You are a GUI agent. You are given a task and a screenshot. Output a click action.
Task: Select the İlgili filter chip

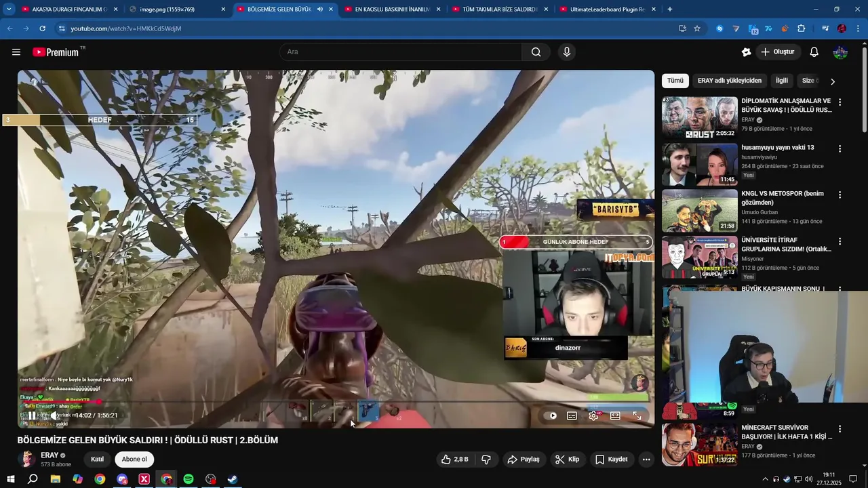point(782,81)
